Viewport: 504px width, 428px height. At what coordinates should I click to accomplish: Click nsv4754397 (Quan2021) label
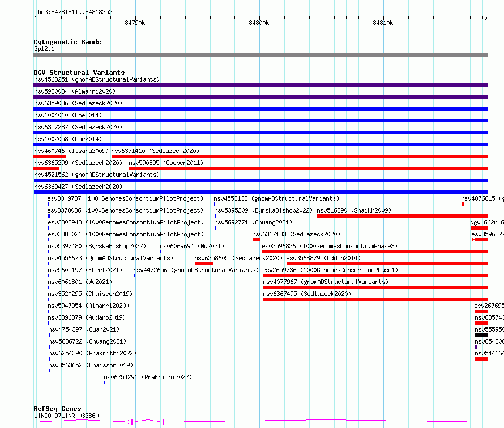84,329
